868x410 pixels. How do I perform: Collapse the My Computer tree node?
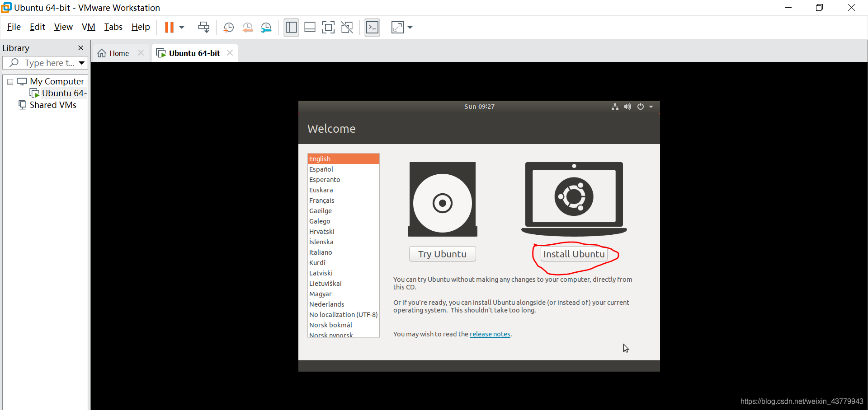pyautogui.click(x=10, y=82)
